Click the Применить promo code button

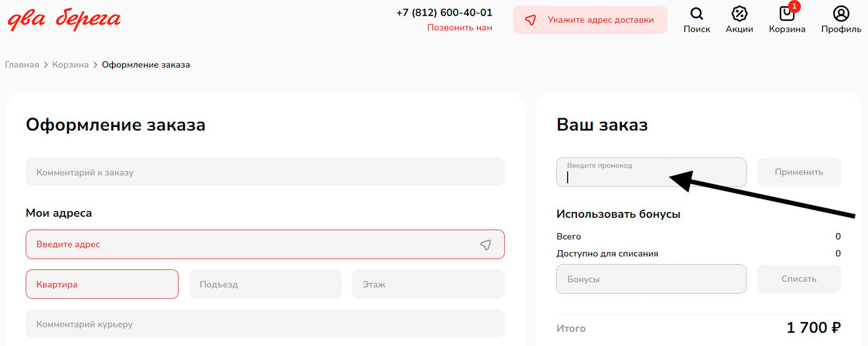(799, 172)
